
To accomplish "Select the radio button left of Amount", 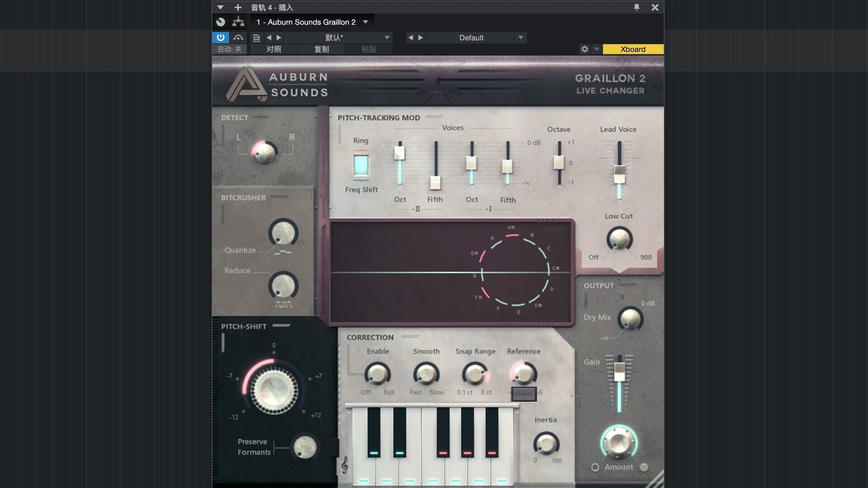I will pos(595,467).
